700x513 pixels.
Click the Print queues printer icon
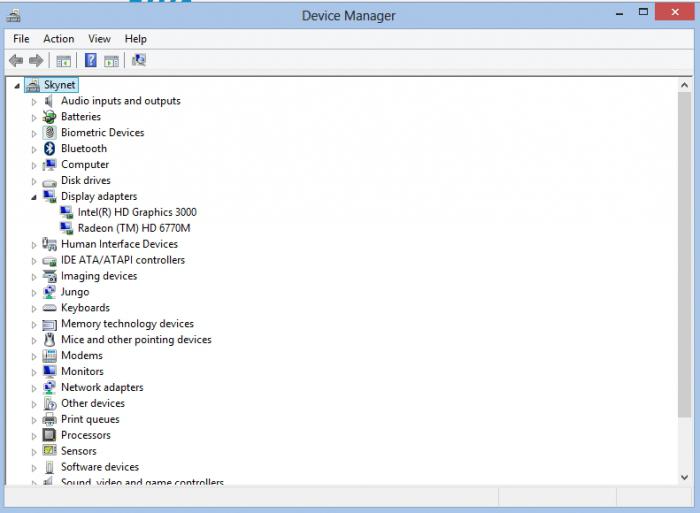pos(49,420)
